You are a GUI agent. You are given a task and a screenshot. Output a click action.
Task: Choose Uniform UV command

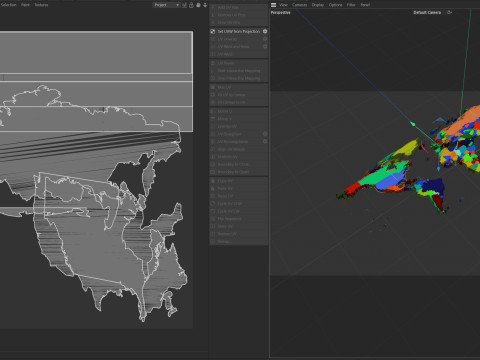coord(239,157)
